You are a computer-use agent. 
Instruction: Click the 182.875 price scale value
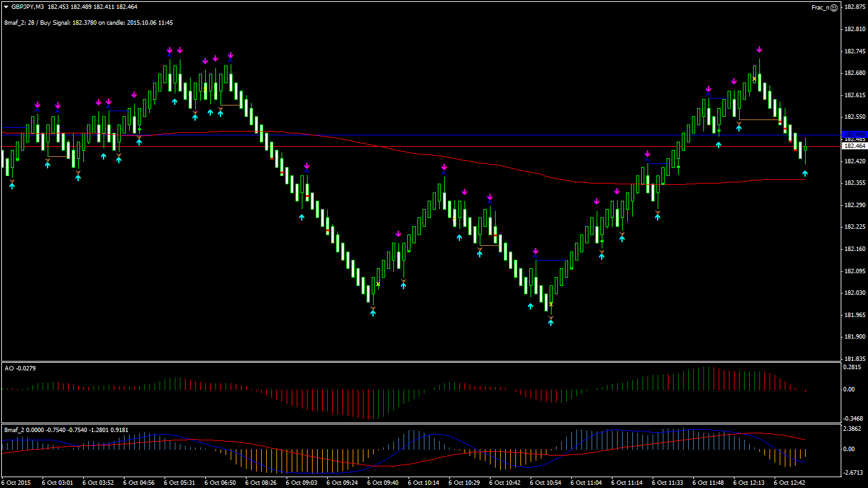pos(855,7)
